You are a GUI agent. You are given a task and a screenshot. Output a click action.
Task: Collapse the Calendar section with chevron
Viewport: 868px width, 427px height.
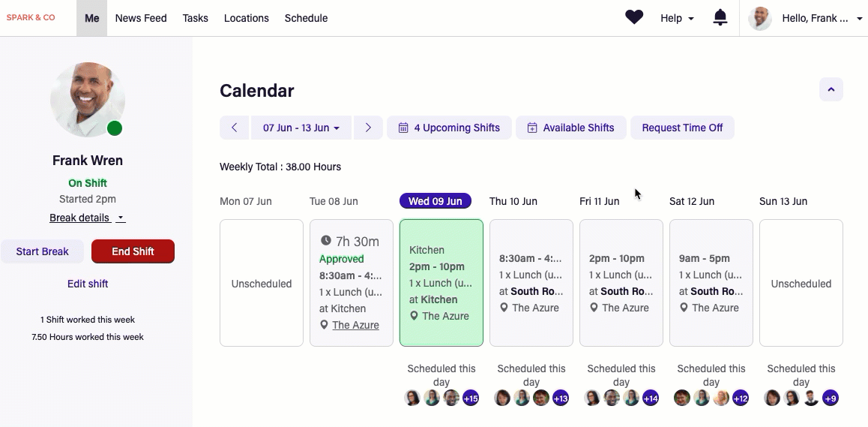(831, 89)
